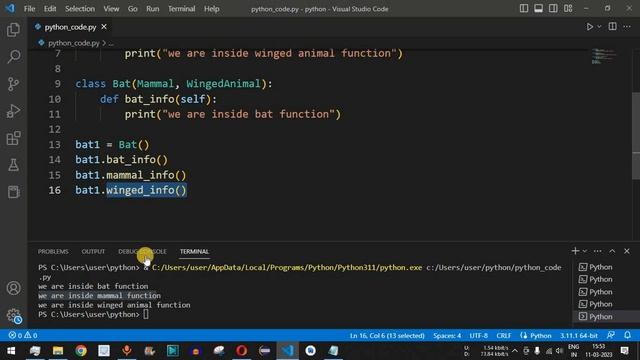Image resolution: width=640 pixels, height=360 pixels.
Task: Open the Manage gear settings
Action: pyautogui.click(x=13, y=315)
